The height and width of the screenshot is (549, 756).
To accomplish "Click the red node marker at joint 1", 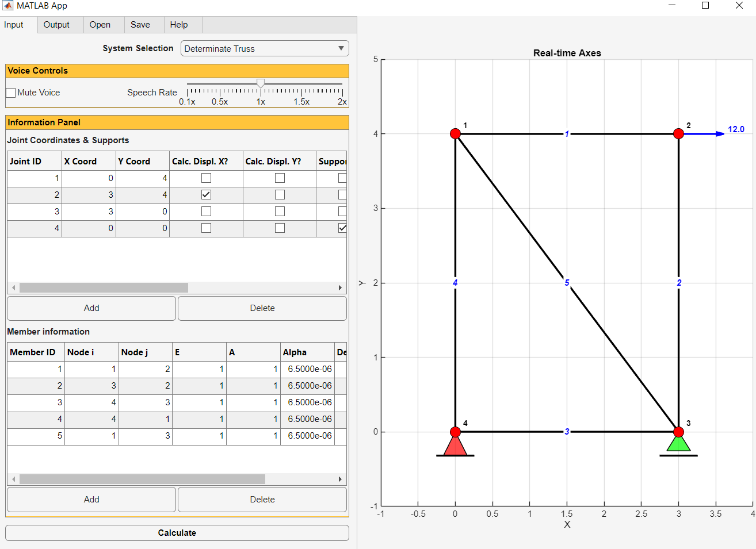I will click(455, 134).
